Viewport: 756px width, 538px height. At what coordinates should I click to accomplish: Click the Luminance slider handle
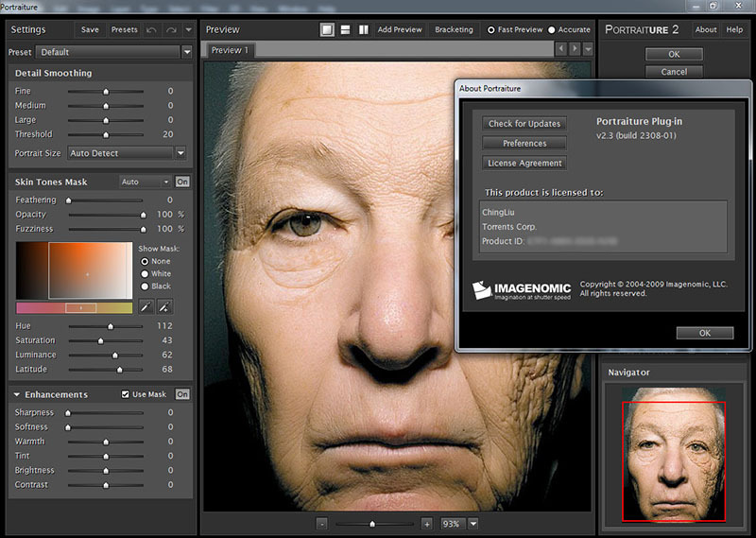click(x=114, y=356)
